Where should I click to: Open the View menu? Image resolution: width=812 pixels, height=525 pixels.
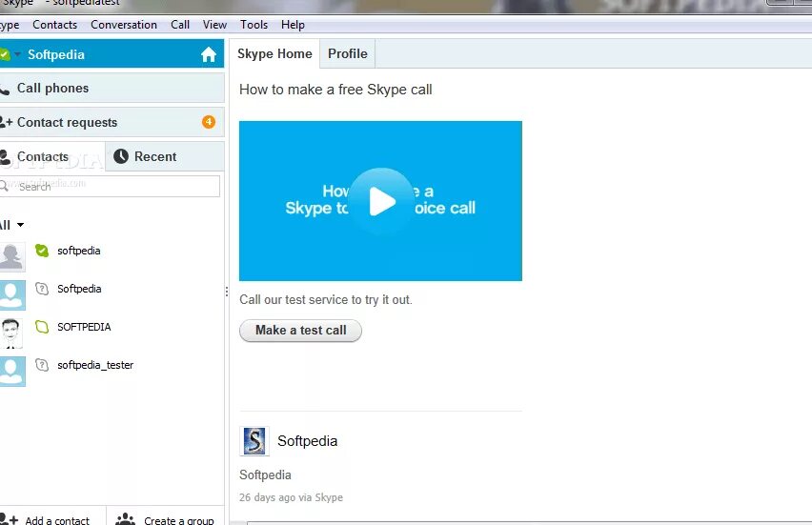point(214,25)
